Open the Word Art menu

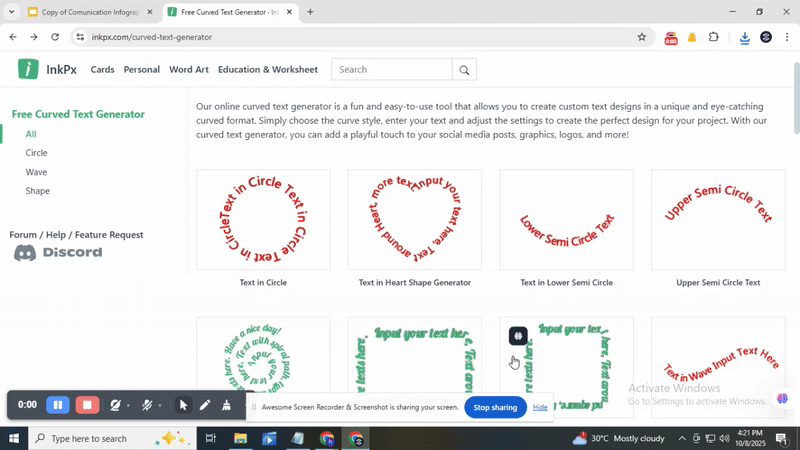click(189, 70)
